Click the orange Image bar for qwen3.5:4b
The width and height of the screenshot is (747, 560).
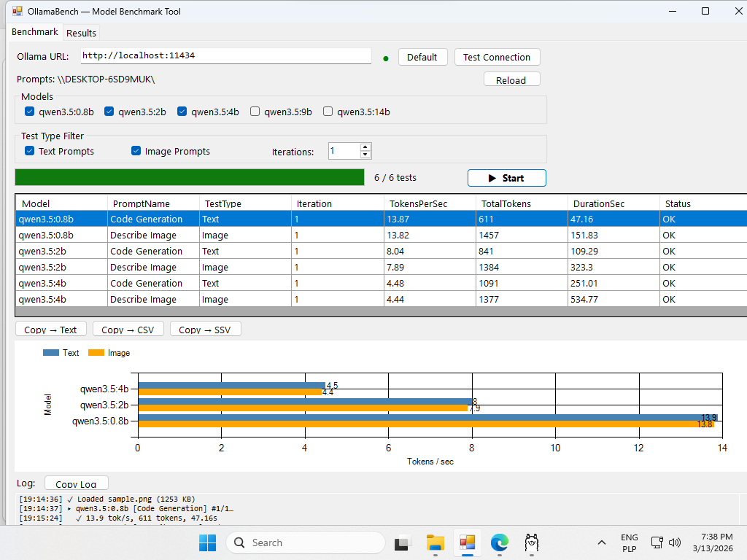[230, 392]
